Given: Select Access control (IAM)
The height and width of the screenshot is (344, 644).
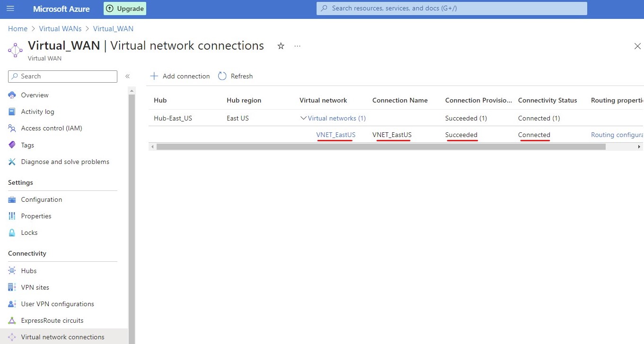Looking at the screenshot, I should (51, 128).
